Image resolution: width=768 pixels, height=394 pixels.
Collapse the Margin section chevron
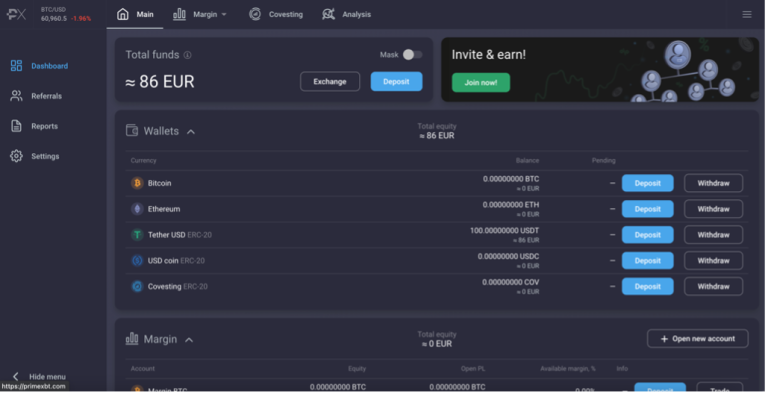tap(190, 340)
